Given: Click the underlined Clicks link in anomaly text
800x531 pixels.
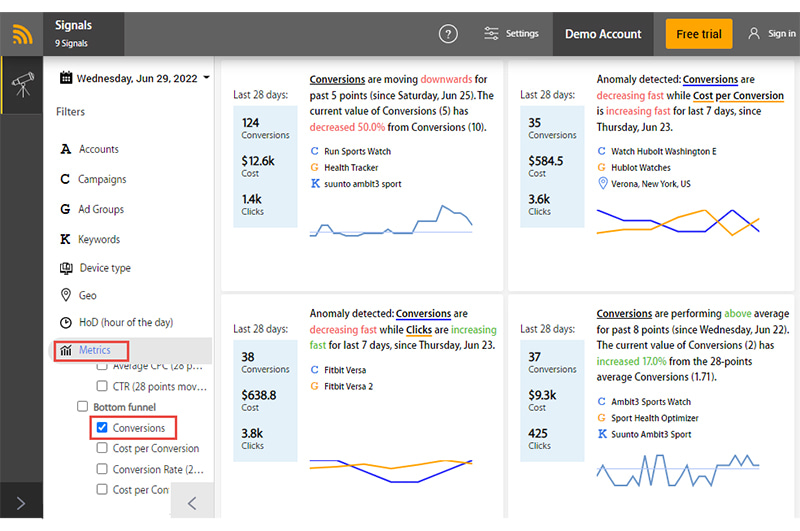Looking at the screenshot, I should 419,330.
